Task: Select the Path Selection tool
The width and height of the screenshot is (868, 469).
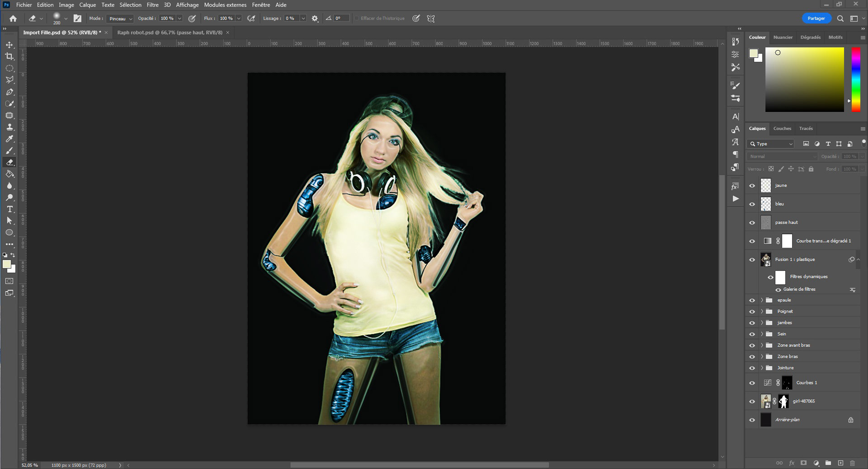Action: (x=9, y=221)
